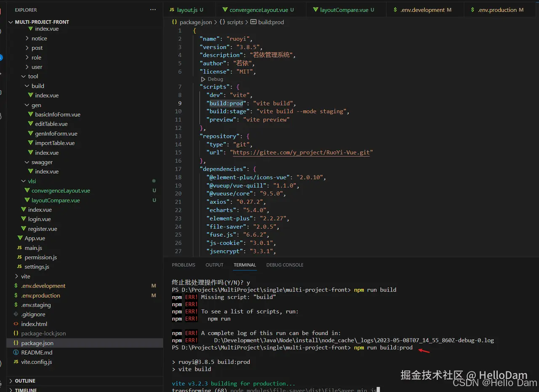Click "vite v3.2.3 building for production" text
The height and width of the screenshot is (392, 539).
[x=234, y=384]
